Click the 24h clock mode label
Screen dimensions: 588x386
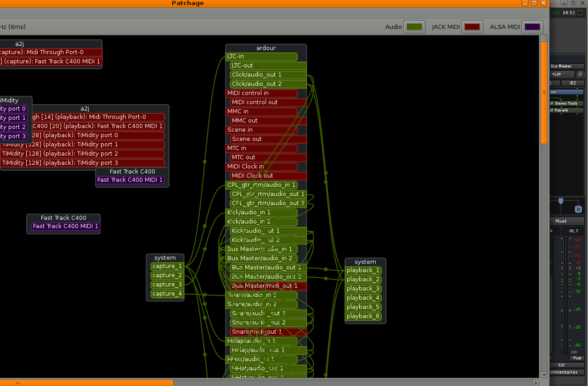[x=556, y=13]
